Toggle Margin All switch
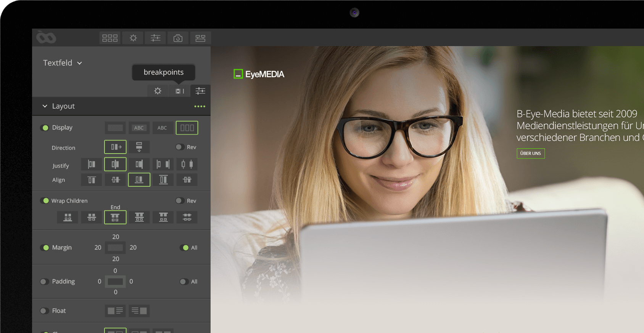The width and height of the screenshot is (644, 333). coord(185,248)
